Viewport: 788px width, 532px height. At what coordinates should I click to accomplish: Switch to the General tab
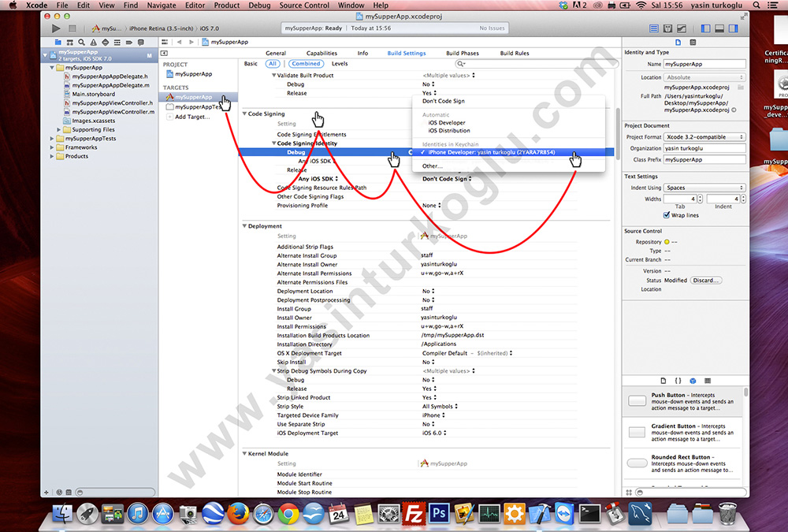276,54
